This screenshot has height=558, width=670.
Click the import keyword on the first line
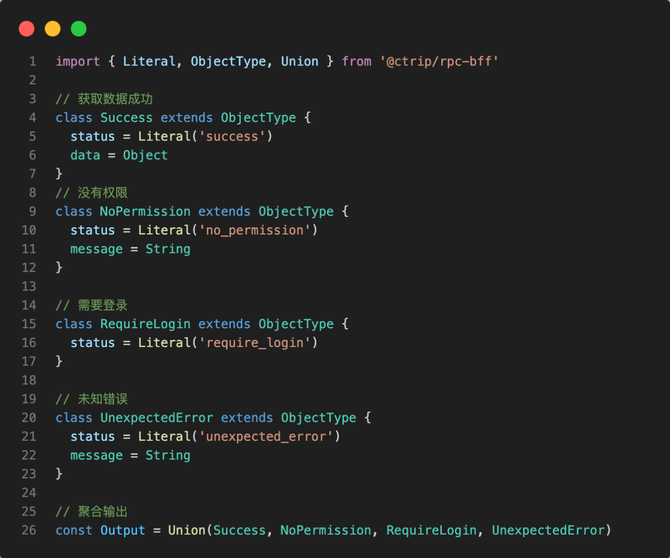pos(78,61)
